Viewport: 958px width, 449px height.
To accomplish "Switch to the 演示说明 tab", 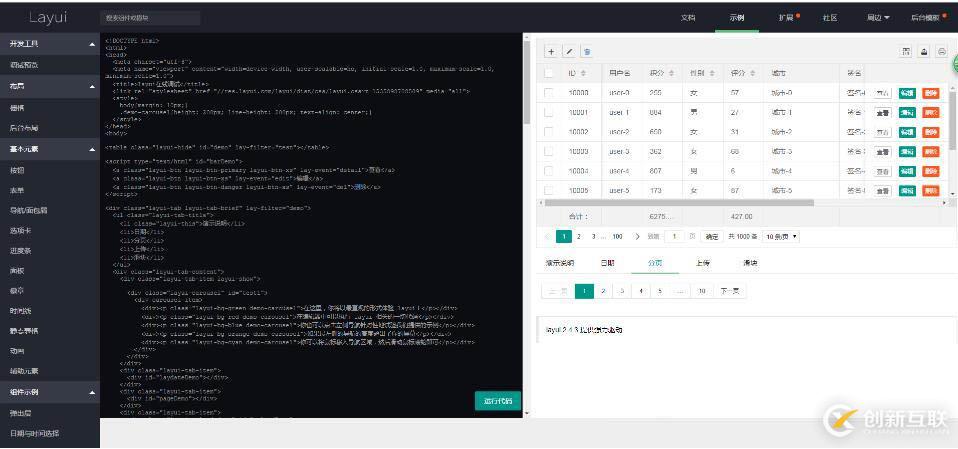I will (559, 263).
